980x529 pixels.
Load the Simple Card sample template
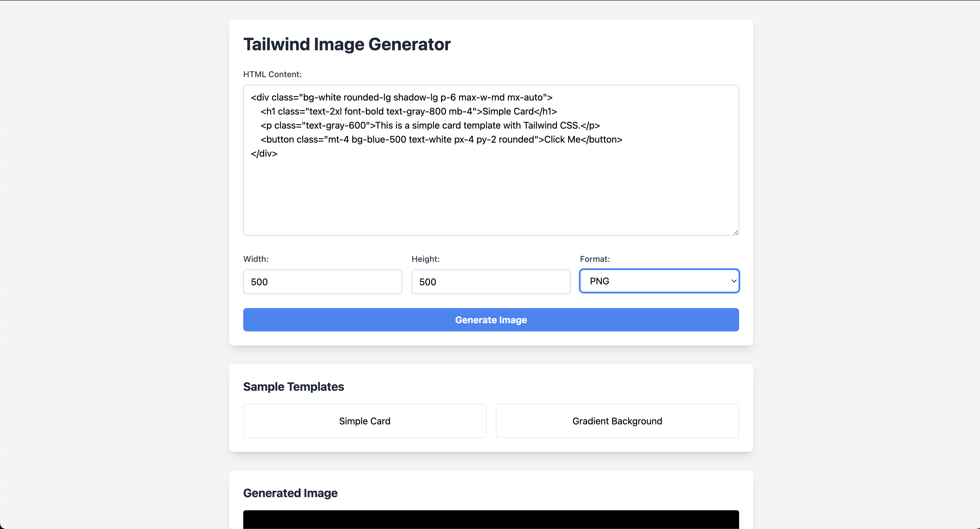click(x=365, y=421)
